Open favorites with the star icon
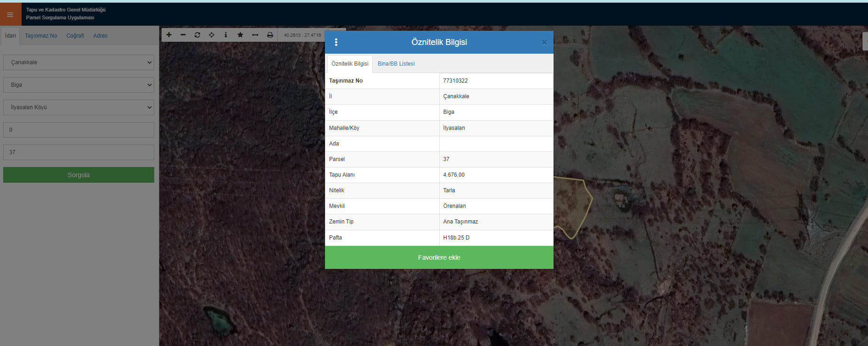 click(x=240, y=35)
